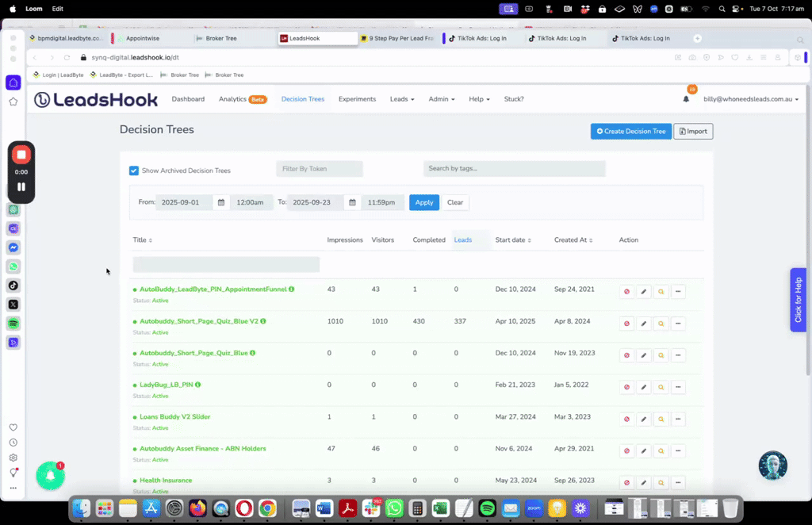
Task: Expand the Admin menu
Action: click(441, 99)
